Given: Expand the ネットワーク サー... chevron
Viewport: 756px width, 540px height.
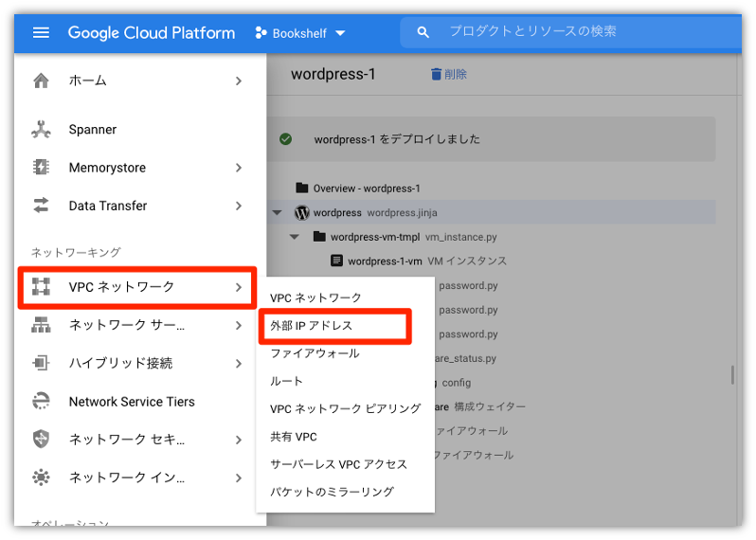Looking at the screenshot, I should coord(239,326).
